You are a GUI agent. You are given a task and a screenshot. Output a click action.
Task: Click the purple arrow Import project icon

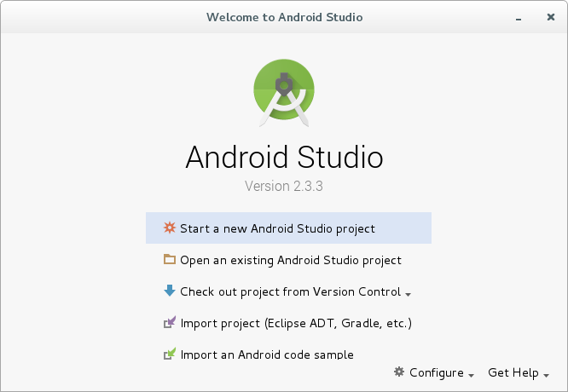[x=169, y=322]
